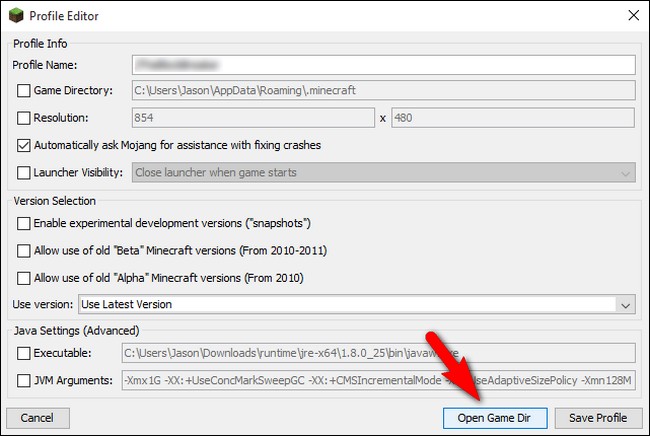Click Save Profile button

(x=598, y=418)
